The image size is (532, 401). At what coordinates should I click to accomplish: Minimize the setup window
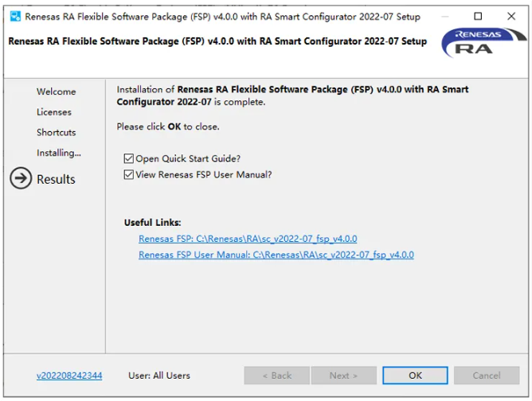pos(445,16)
